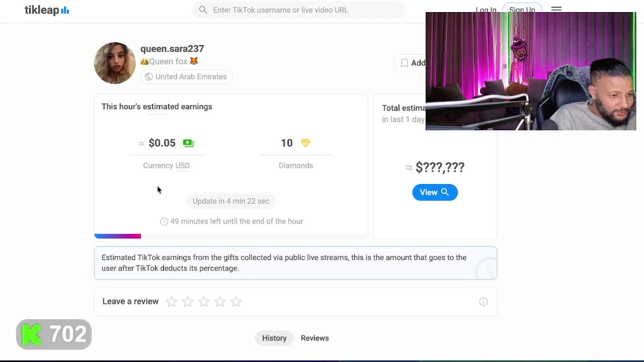Open the hamburger menu

(x=556, y=9)
